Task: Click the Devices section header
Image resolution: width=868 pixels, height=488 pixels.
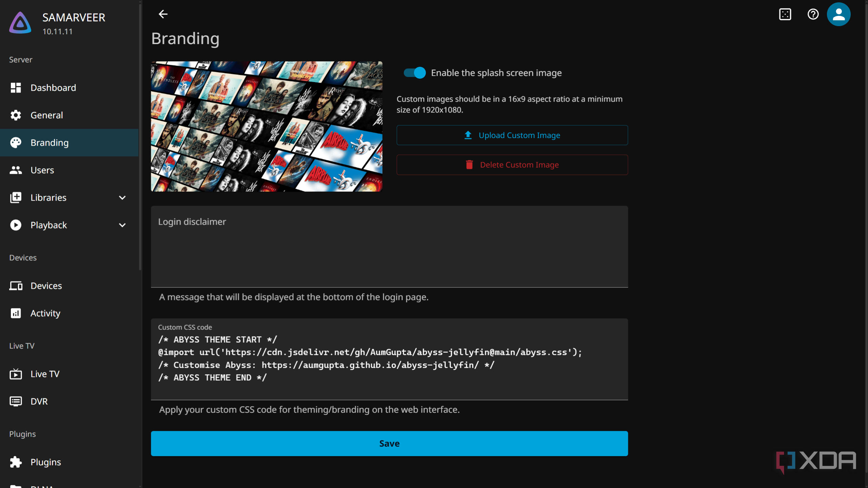Action: pos(23,258)
